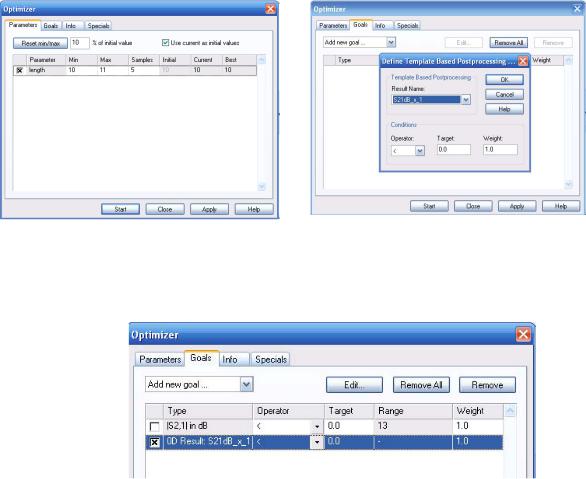Screen dimensions: 586x479
Task: Click the Reset min/max button
Action: click(x=40, y=43)
